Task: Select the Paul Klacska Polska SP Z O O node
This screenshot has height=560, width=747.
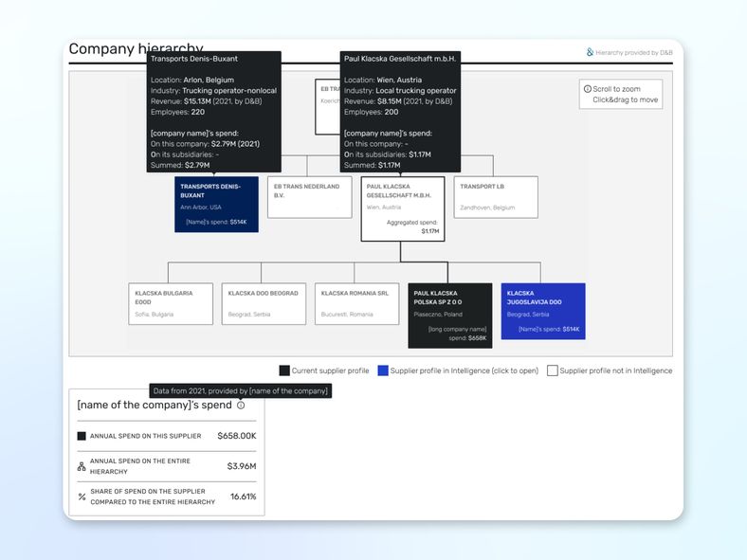Action: 450,316
